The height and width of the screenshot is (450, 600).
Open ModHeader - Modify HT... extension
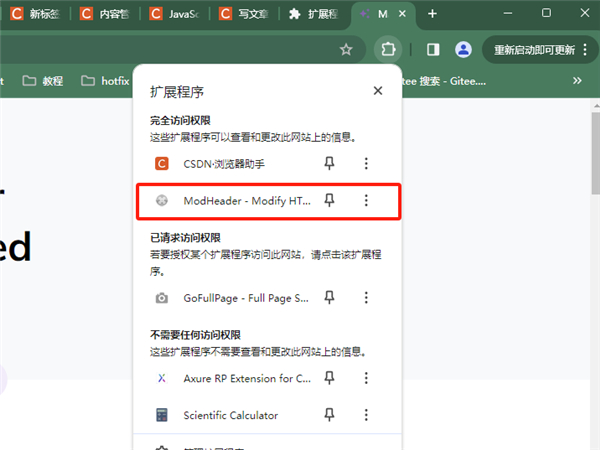pos(247,201)
